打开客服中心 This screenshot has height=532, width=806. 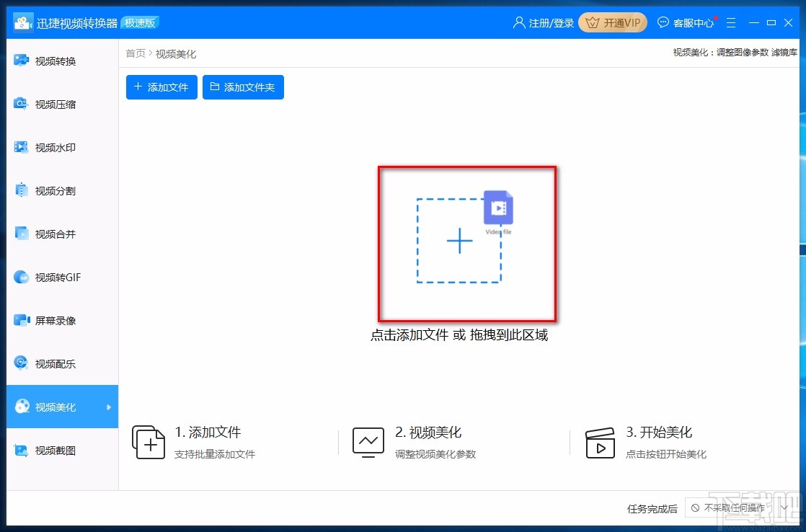[x=686, y=22]
